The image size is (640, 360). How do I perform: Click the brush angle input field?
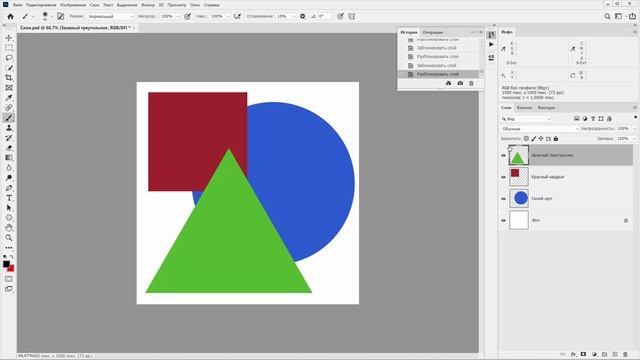[324, 16]
